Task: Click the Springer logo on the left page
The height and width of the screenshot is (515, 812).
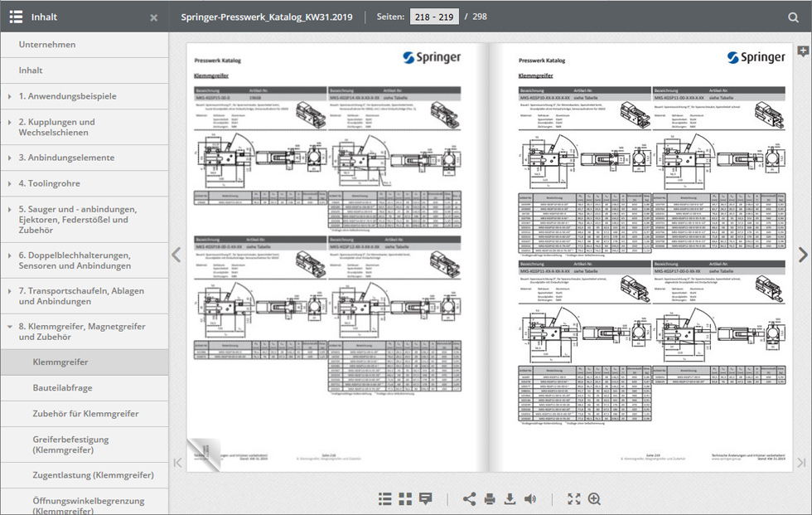Action: pyautogui.click(x=432, y=57)
